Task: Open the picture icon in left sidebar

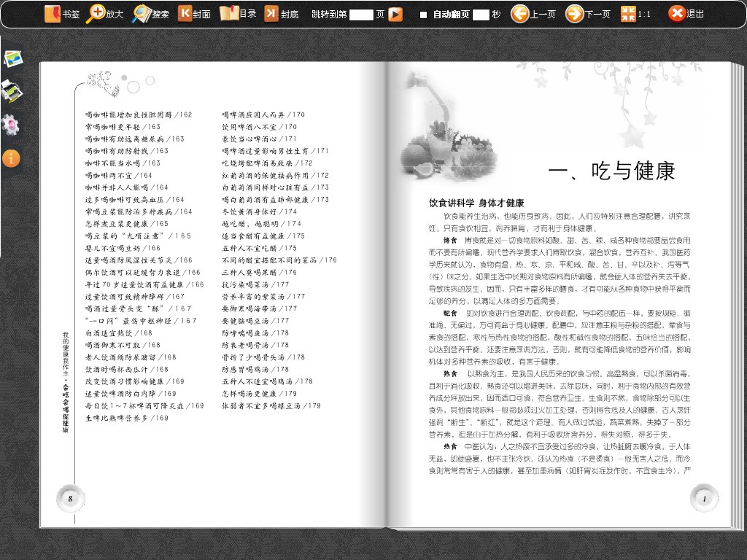Action: [x=13, y=58]
